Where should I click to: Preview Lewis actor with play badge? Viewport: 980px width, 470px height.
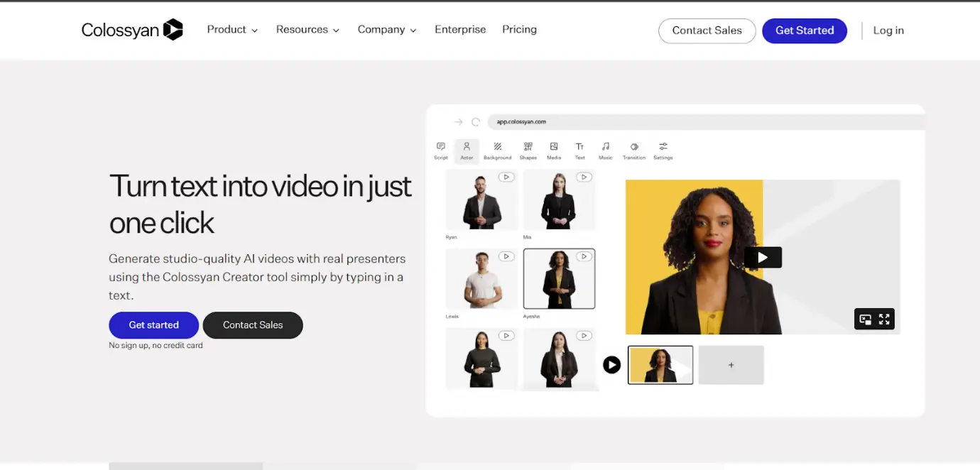tap(506, 256)
